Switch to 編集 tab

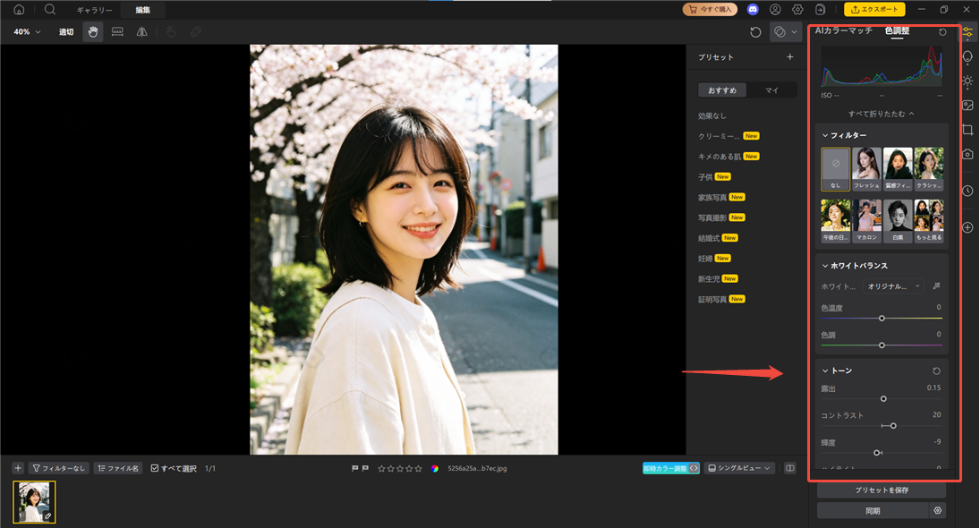tap(142, 10)
